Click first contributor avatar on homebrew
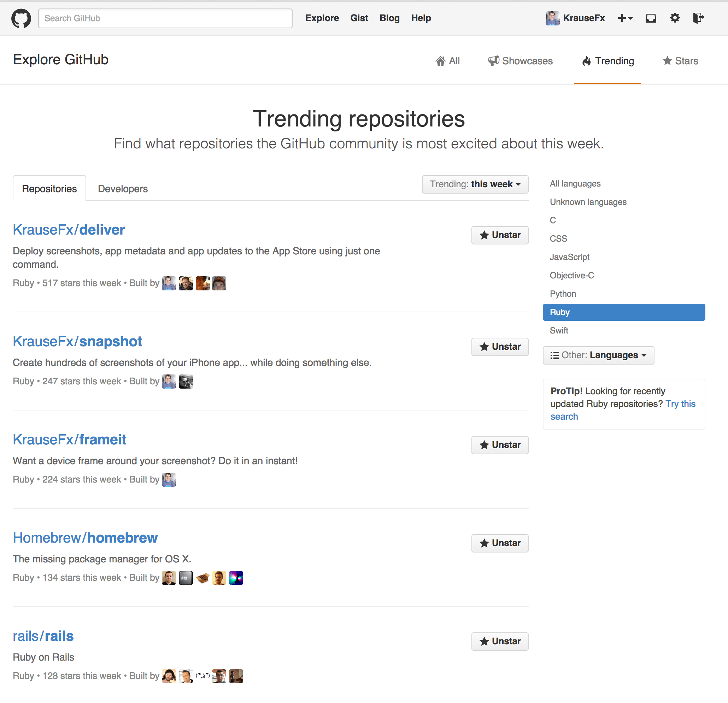 (169, 578)
